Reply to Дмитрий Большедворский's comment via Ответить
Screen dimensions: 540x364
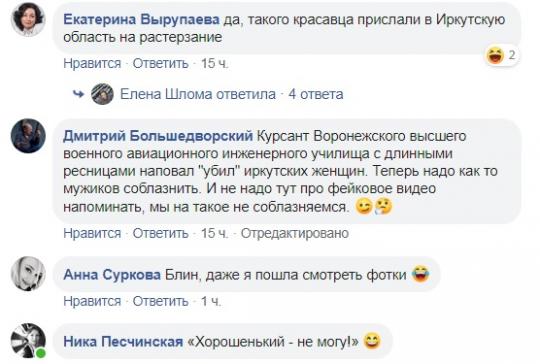pyautogui.click(x=160, y=233)
